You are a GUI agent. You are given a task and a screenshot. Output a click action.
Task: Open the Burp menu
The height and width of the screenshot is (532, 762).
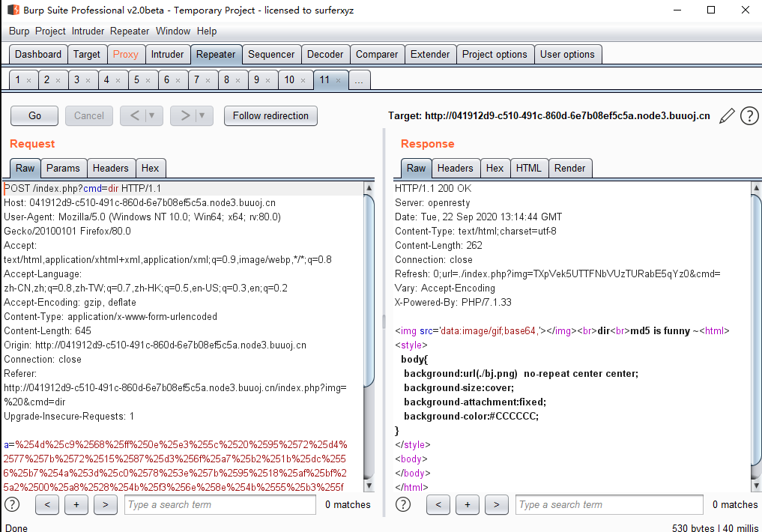pyautogui.click(x=19, y=31)
